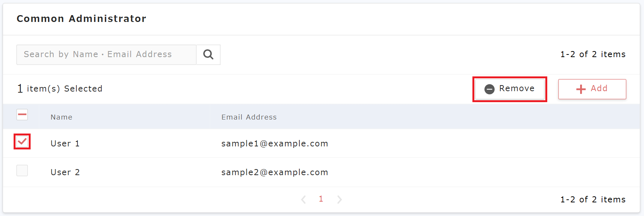
Task: Focus the Search by Name or Email field
Action: (x=106, y=54)
